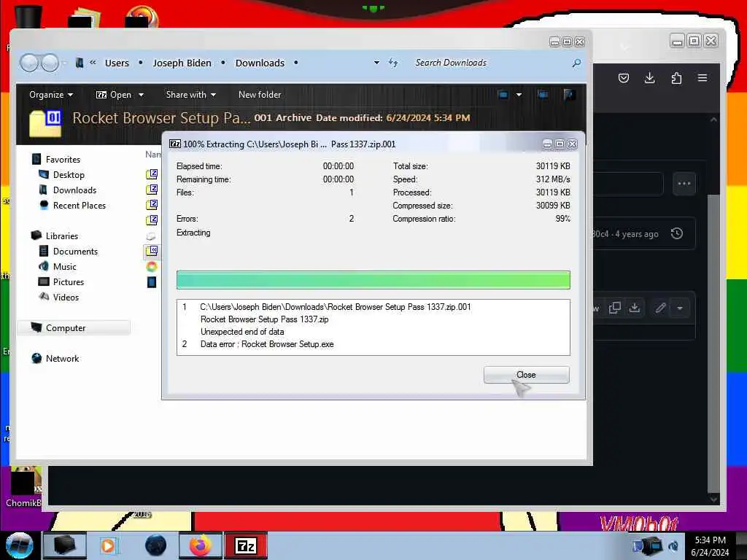Change view using the view icon in toolbar
747x560 pixels.
coord(503,95)
